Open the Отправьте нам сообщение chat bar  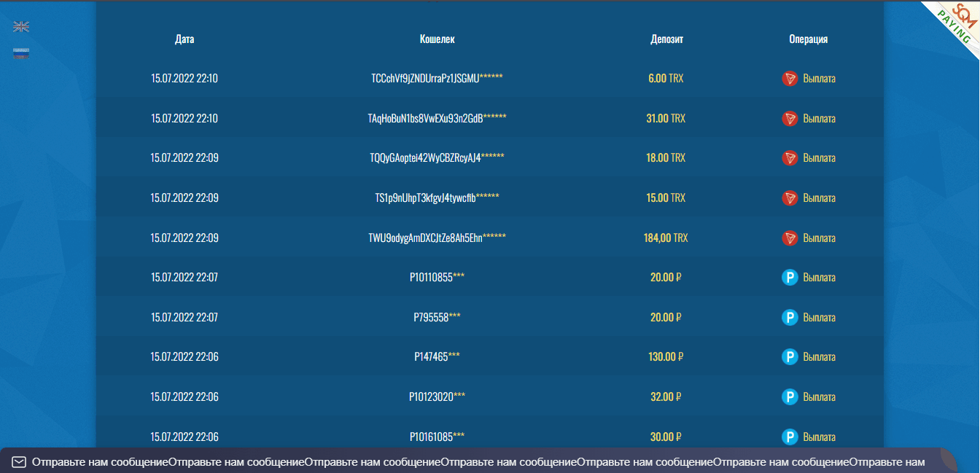click(x=467, y=462)
